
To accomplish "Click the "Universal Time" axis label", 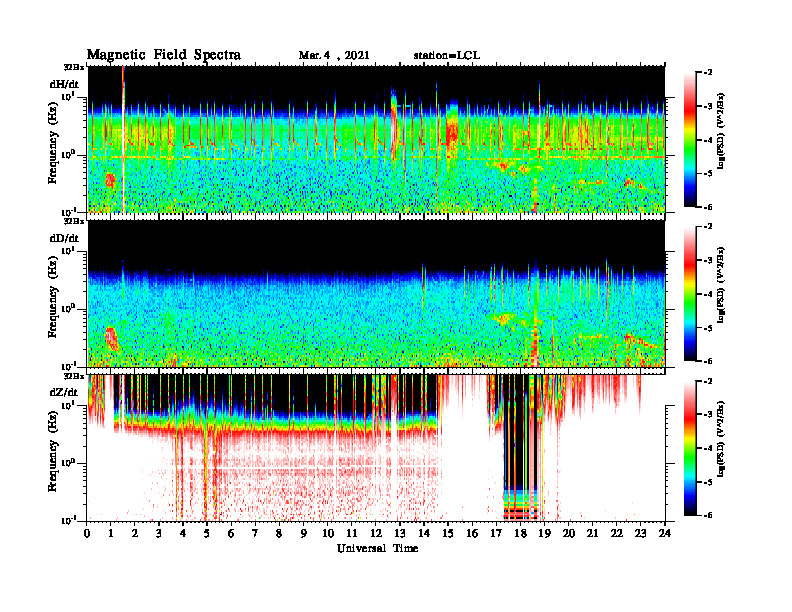I will tap(377, 548).
